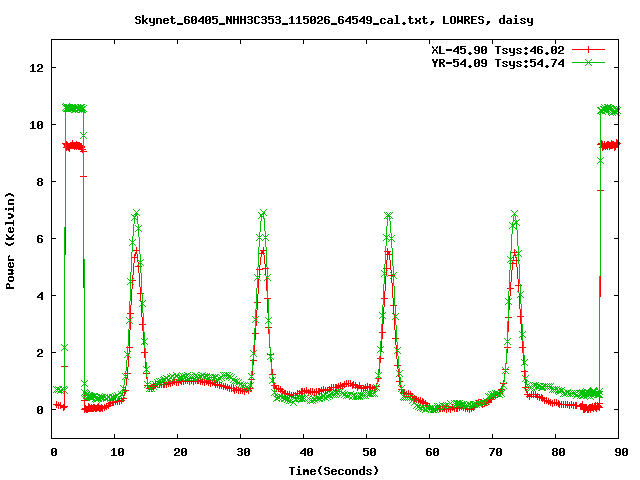This screenshot has height=480, width=640.
Task: Click the green peak near 13 seconds
Action: point(136,213)
